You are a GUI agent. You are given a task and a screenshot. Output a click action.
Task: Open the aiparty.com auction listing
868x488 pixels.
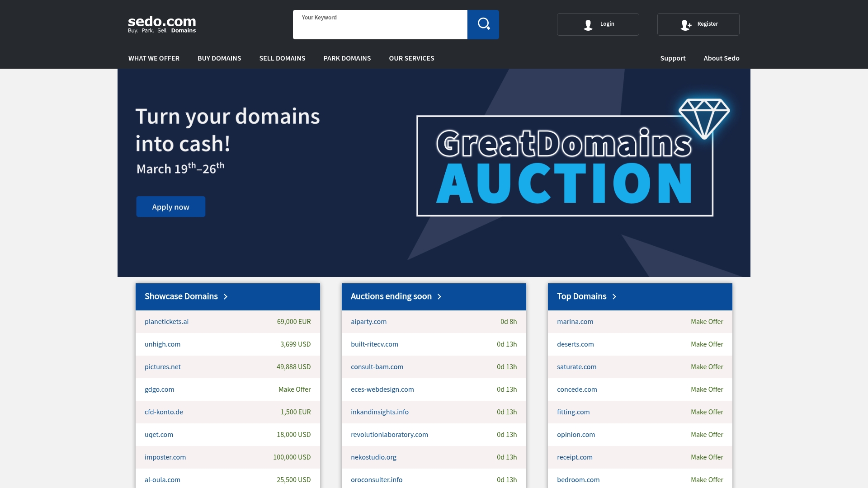pyautogui.click(x=368, y=322)
